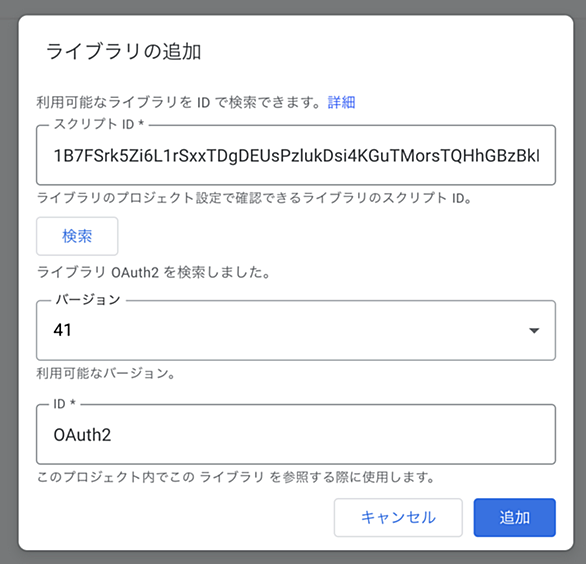Viewport: 586px width, 564px height.
Task: Expand version list using the arrow icon
Action: (x=534, y=330)
